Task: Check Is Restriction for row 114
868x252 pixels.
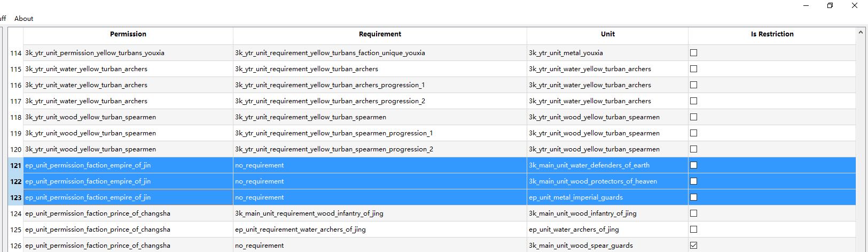Action: pyautogui.click(x=693, y=53)
